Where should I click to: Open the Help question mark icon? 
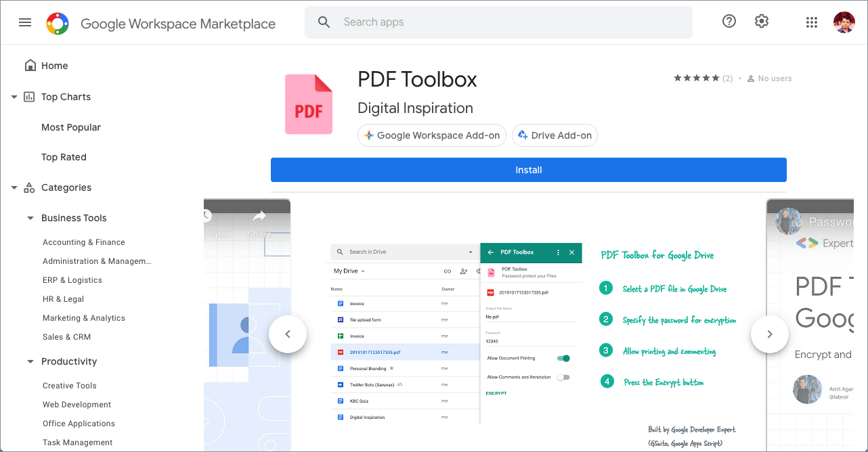[729, 22]
